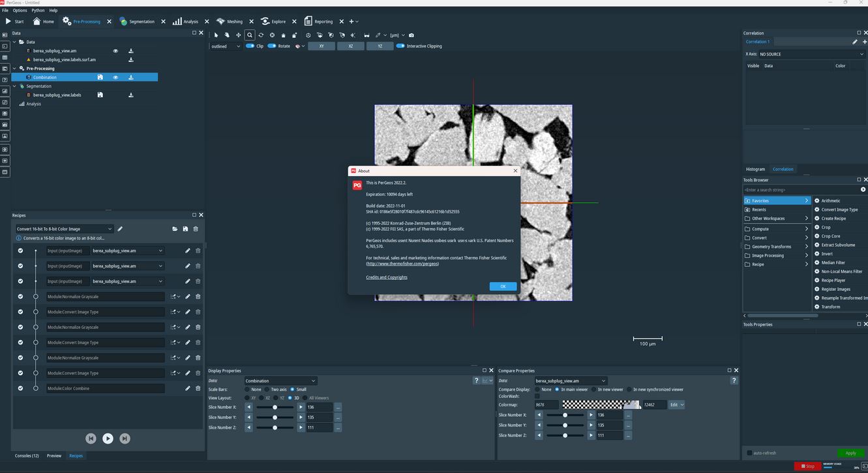Activate the magnifier zoom tool
Image resolution: width=868 pixels, height=473 pixels.
point(250,35)
